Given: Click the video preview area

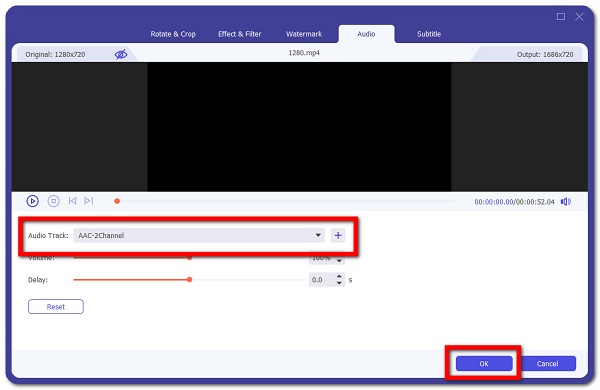Looking at the screenshot, I should pos(299,127).
